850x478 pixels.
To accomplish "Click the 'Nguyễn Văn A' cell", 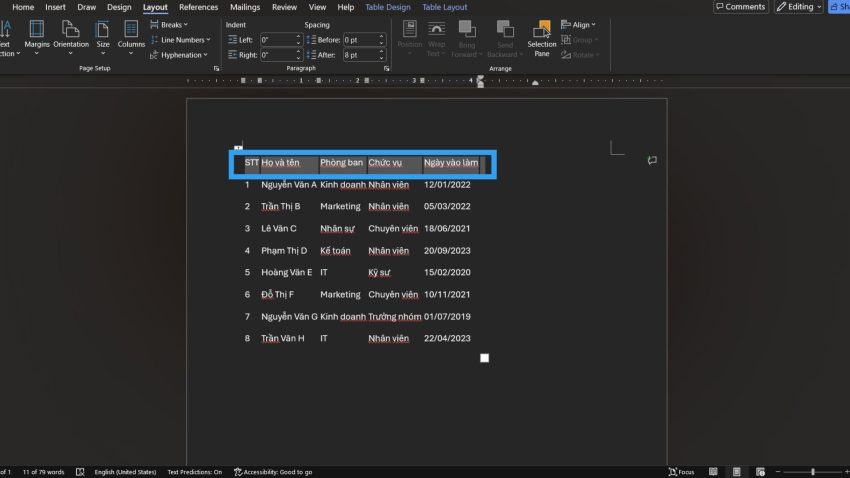I will click(289, 185).
